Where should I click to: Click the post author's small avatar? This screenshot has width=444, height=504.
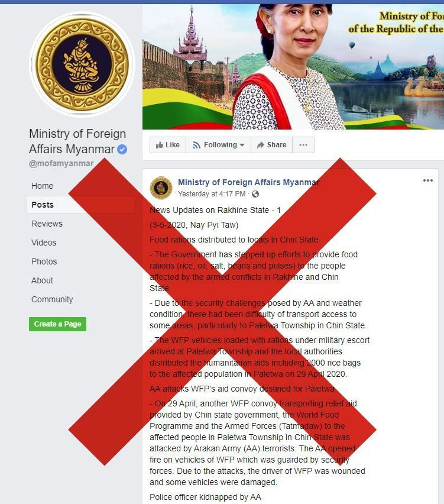point(161,188)
